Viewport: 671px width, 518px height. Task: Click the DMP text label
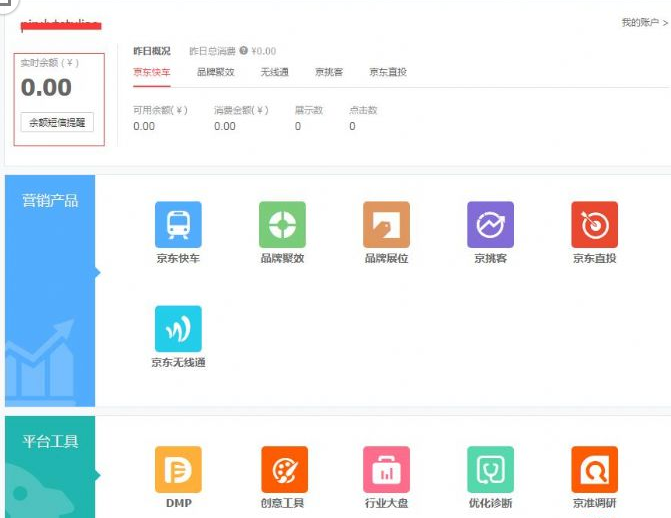[178, 503]
